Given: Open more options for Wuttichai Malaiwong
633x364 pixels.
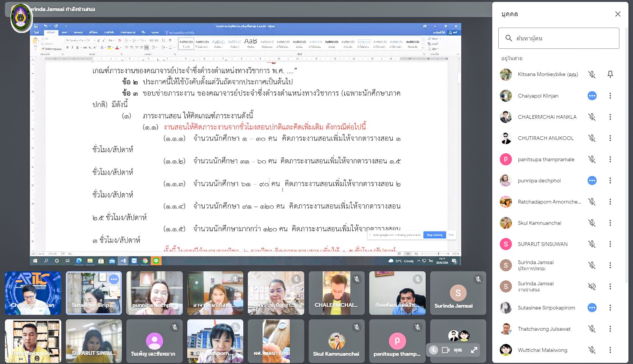Looking at the screenshot, I should (610, 350).
